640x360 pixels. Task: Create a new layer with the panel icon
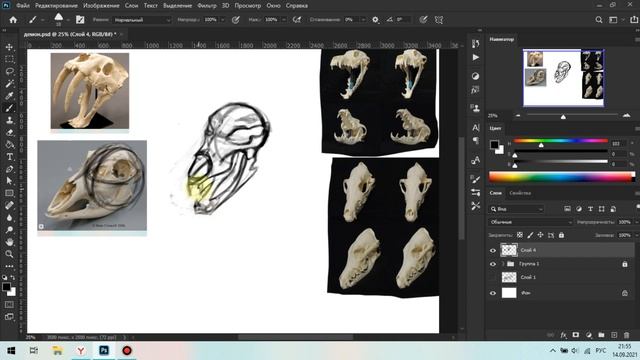coord(614,335)
